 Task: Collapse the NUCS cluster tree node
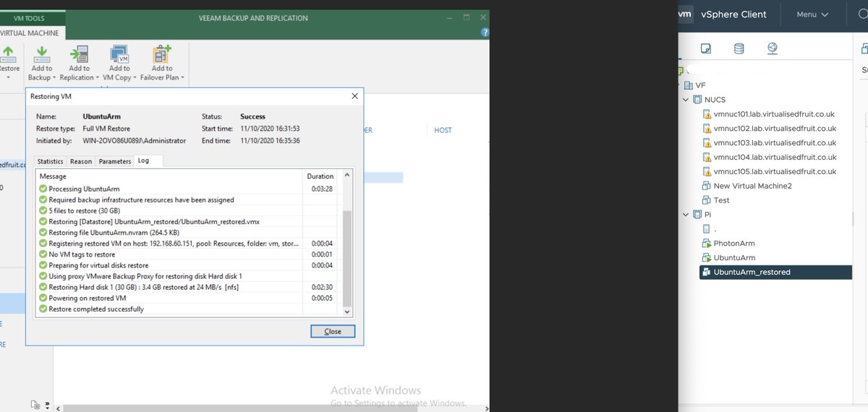click(x=686, y=100)
